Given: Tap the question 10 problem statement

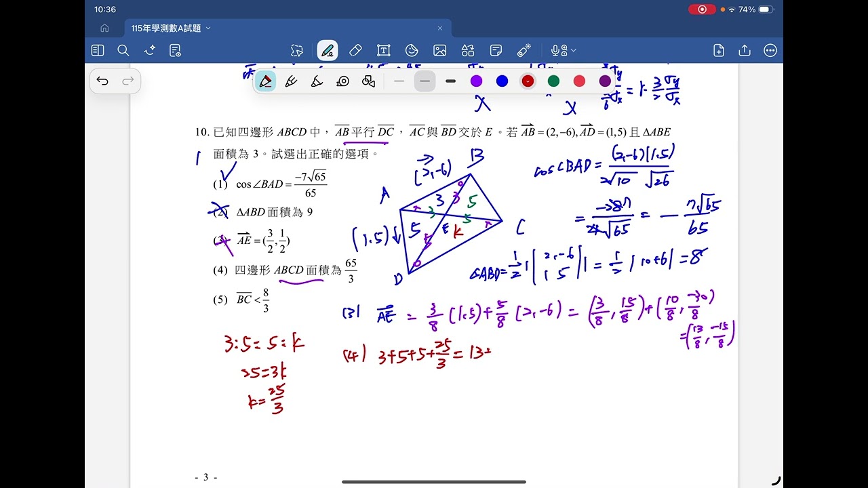Looking at the screenshot, I should pos(434,142).
